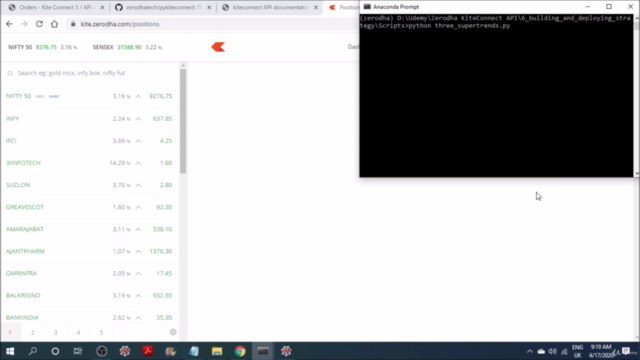
Task: Select GMRINFRA row in marketwatch
Action: [x=89, y=273]
